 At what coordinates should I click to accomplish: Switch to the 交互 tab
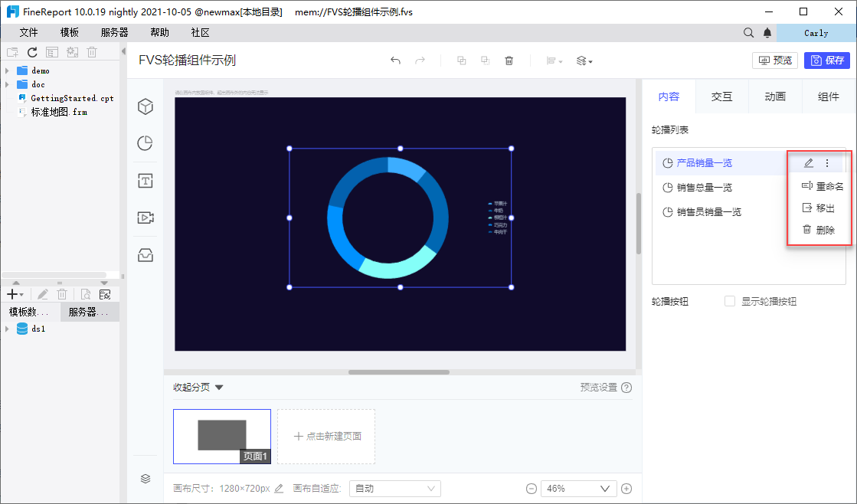(721, 97)
